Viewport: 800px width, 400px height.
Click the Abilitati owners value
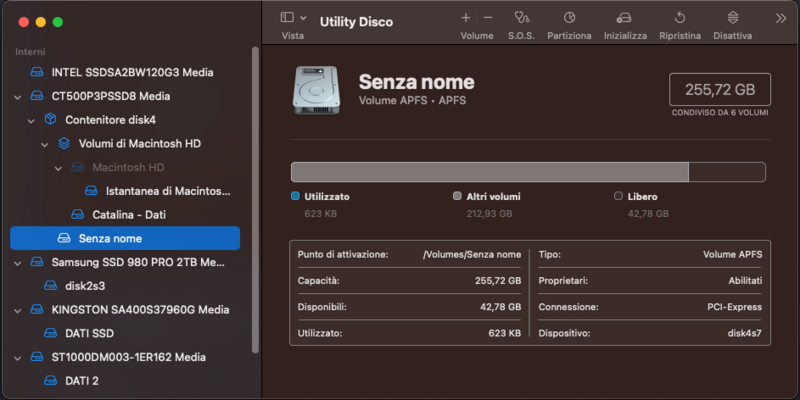745,281
